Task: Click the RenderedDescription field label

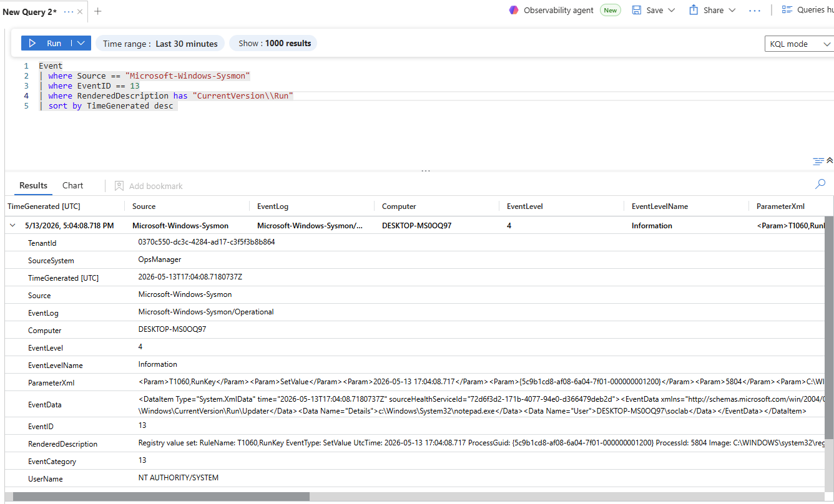Action: click(63, 444)
